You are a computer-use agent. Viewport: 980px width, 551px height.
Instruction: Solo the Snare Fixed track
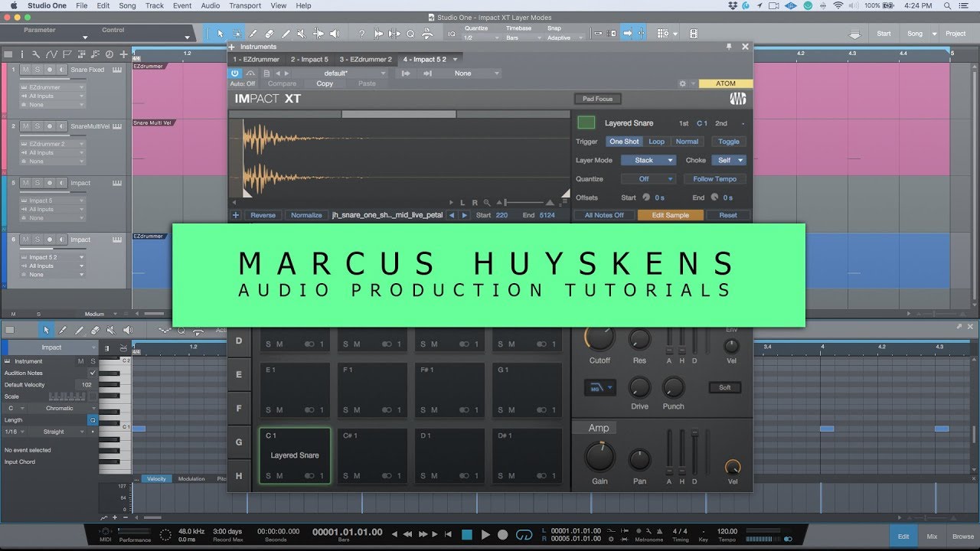tap(38, 70)
